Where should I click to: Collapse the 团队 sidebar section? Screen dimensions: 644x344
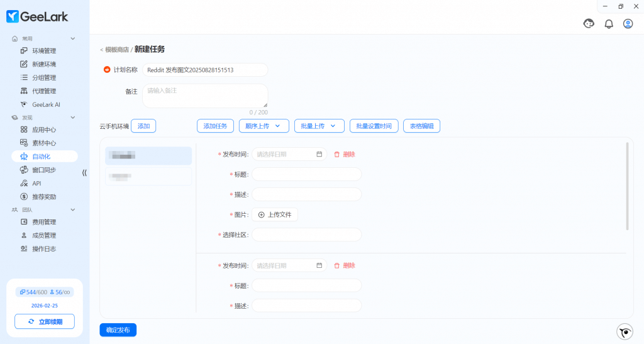pos(73,209)
